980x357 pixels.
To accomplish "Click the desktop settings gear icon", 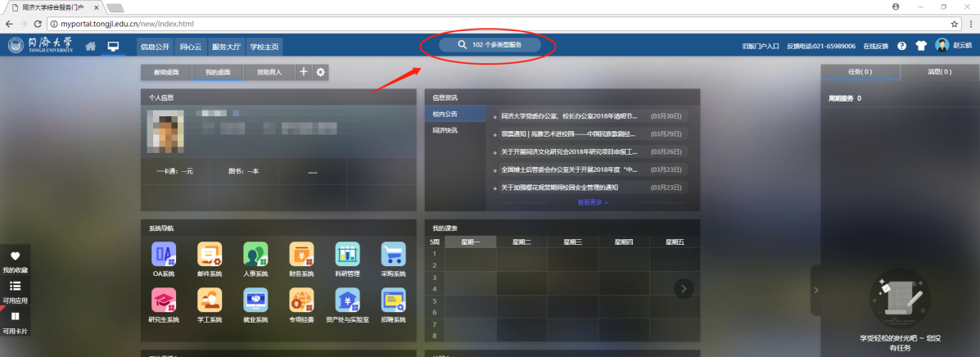I will pyautogui.click(x=320, y=72).
